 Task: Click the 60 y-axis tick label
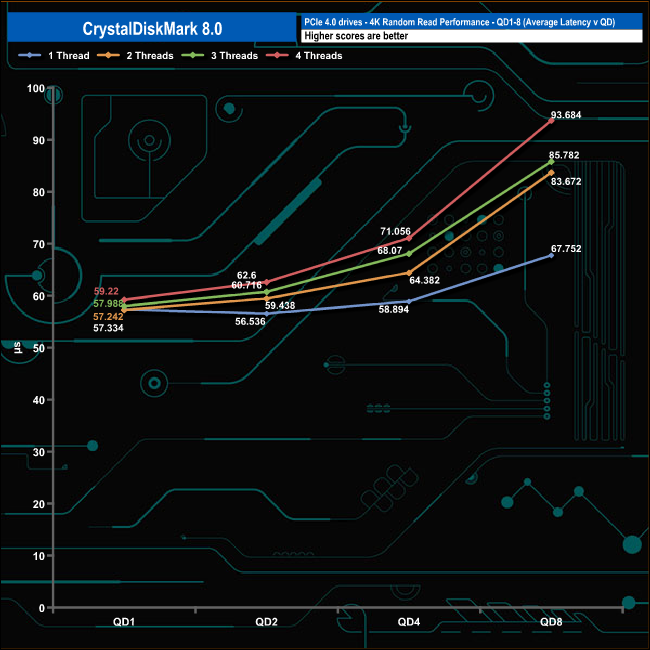pyautogui.click(x=39, y=296)
